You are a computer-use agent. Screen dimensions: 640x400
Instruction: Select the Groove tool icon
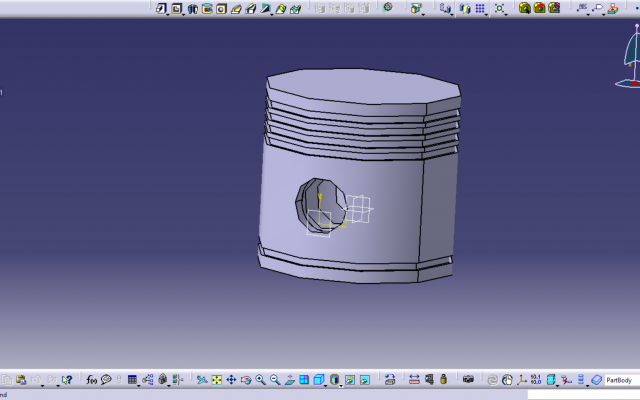coord(207,9)
